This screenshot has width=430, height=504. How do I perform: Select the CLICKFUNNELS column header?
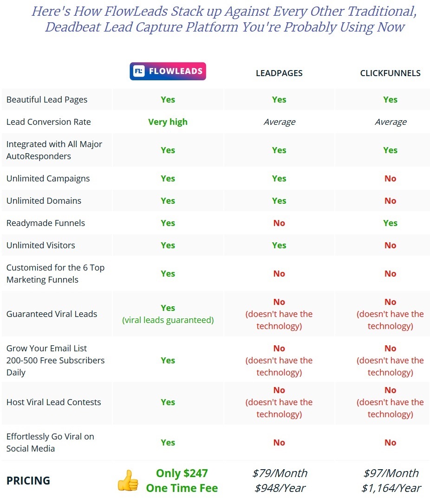[390, 73]
